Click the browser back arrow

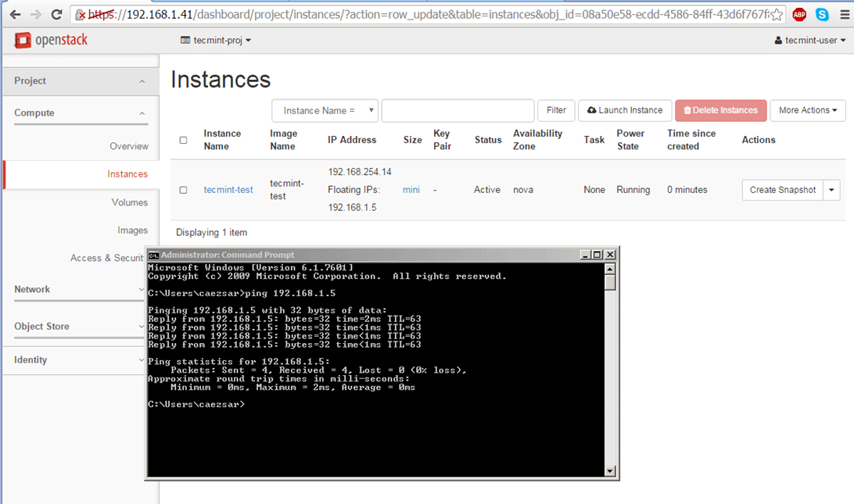[x=14, y=14]
